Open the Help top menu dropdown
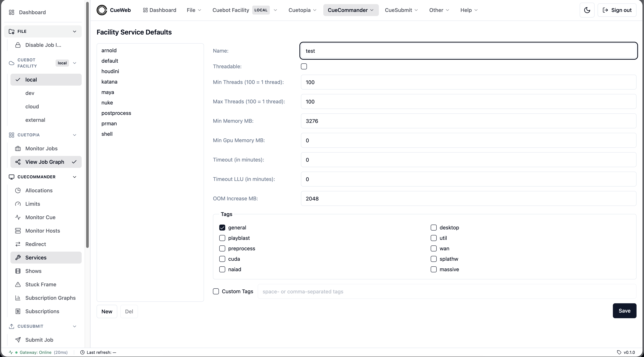 pos(469,10)
